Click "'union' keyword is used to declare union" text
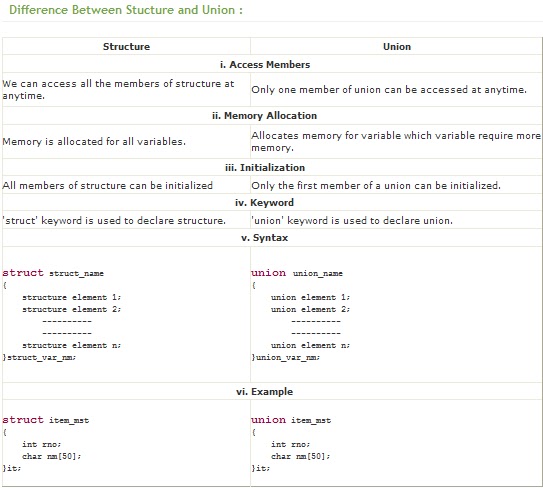Viewport: 543px width, 488px height. click(x=352, y=221)
